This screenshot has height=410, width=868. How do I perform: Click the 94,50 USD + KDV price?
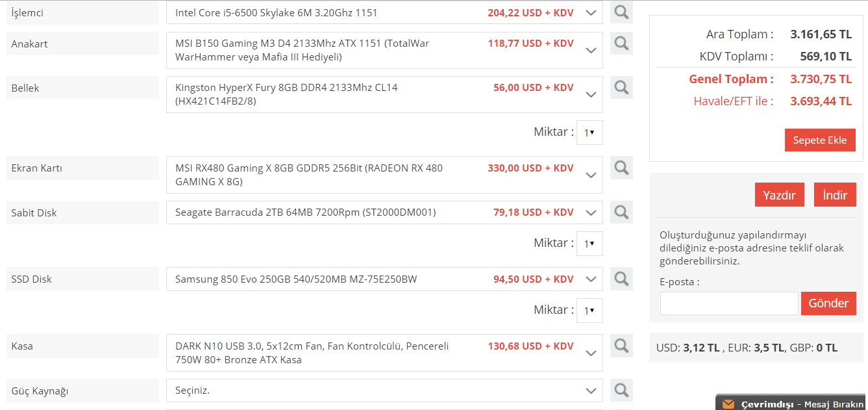(x=533, y=279)
